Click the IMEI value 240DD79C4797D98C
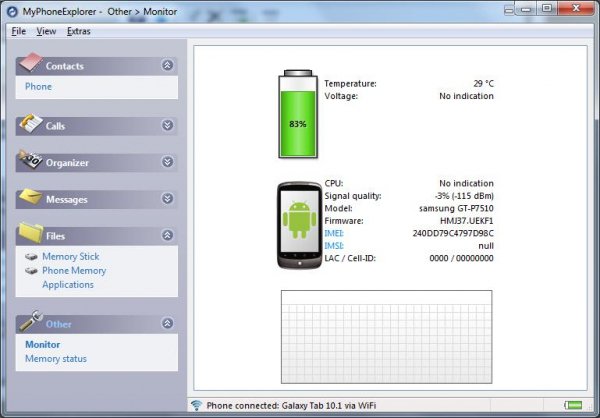 tap(453, 233)
